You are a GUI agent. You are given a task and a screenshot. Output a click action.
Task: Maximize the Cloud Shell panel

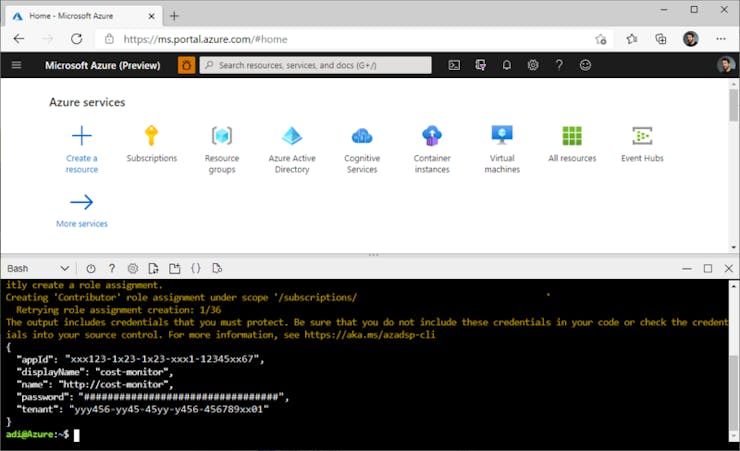708,268
